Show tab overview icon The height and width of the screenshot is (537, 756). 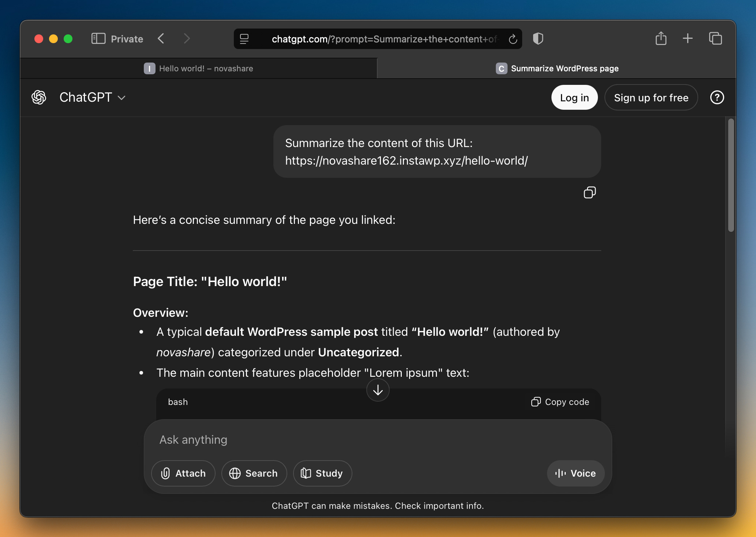pyautogui.click(x=715, y=38)
